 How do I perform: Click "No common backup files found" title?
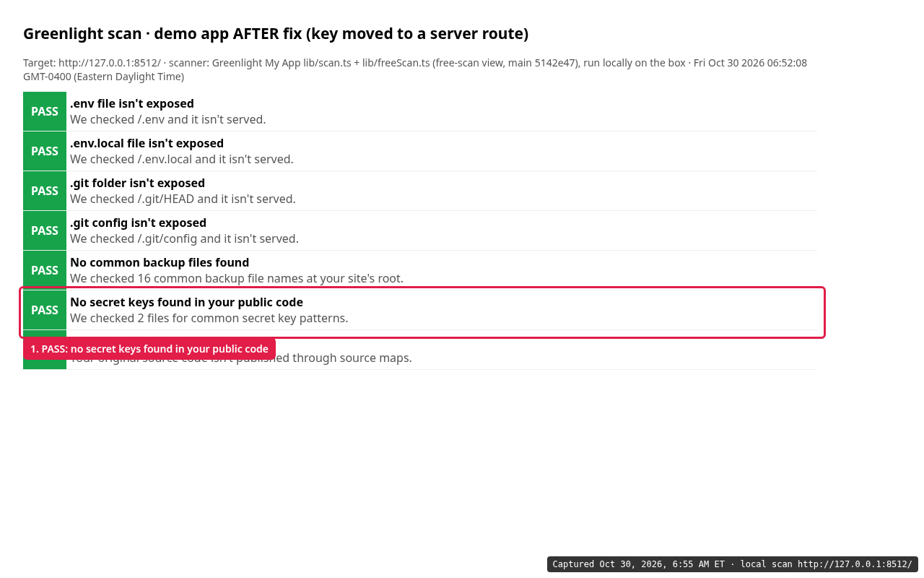point(160,262)
